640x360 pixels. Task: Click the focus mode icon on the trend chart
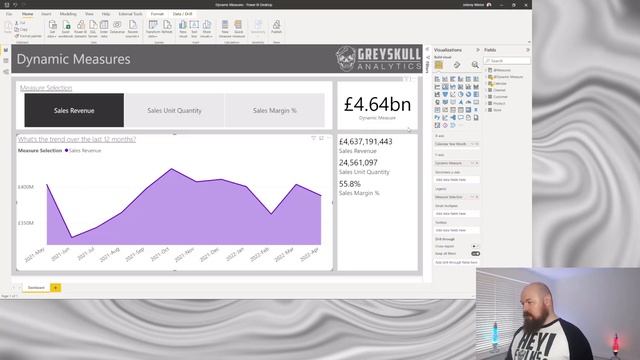321,138
